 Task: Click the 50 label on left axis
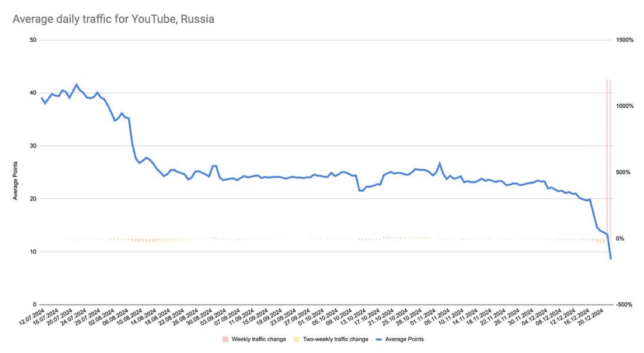click(x=33, y=40)
